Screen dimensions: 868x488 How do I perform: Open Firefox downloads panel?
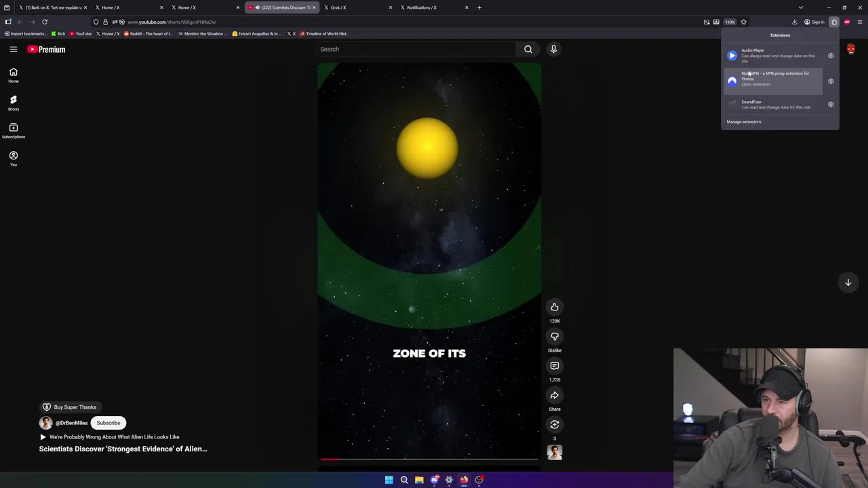(794, 22)
